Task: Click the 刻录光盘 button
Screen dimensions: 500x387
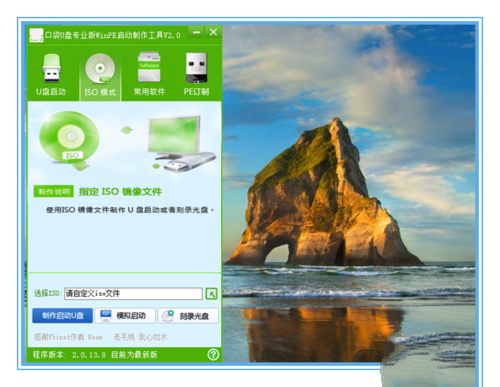Action: 188,316
